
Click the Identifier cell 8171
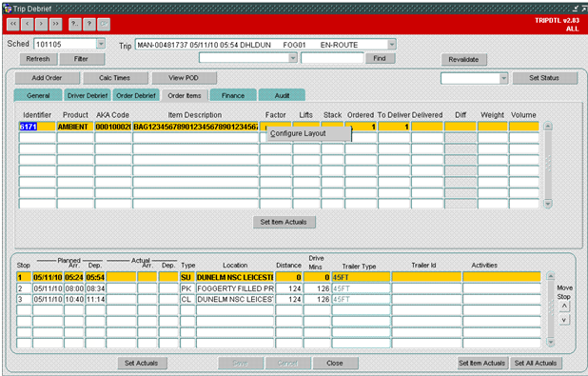coord(37,127)
